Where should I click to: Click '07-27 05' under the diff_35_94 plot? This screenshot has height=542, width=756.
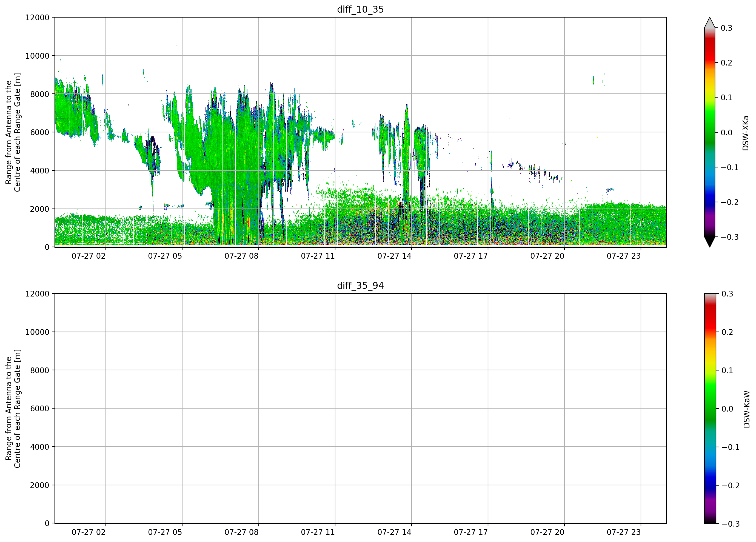pyautogui.click(x=165, y=532)
